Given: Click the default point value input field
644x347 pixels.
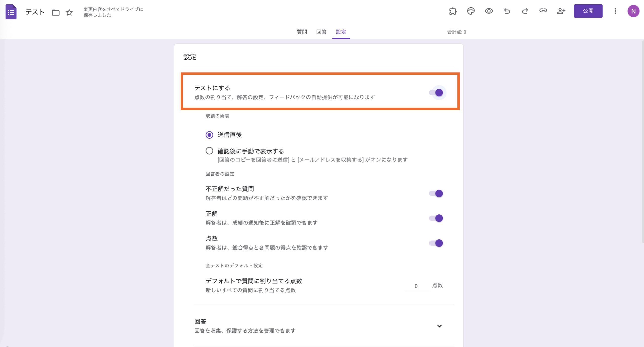Looking at the screenshot, I should click(x=416, y=286).
